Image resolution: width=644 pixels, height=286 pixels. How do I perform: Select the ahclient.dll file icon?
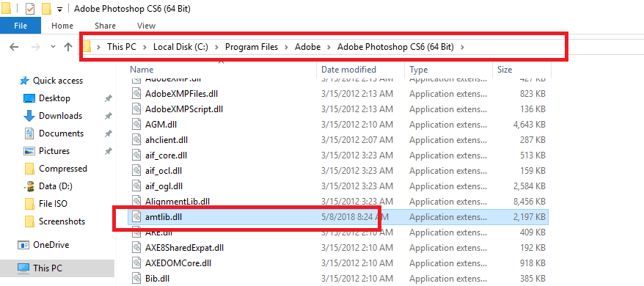136,140
